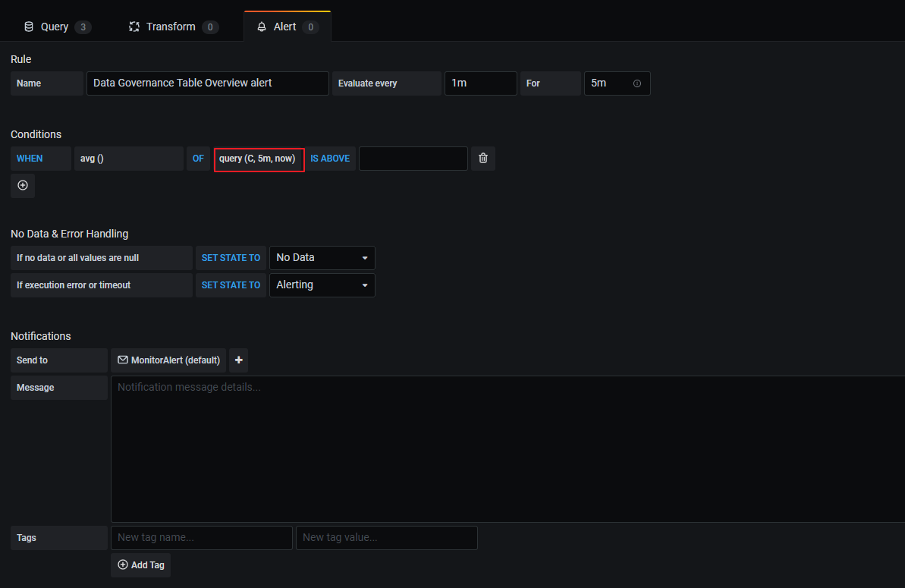This screenshot has width=905, height=588.
Task: Change the avg() reducer function
Action: 129,159
